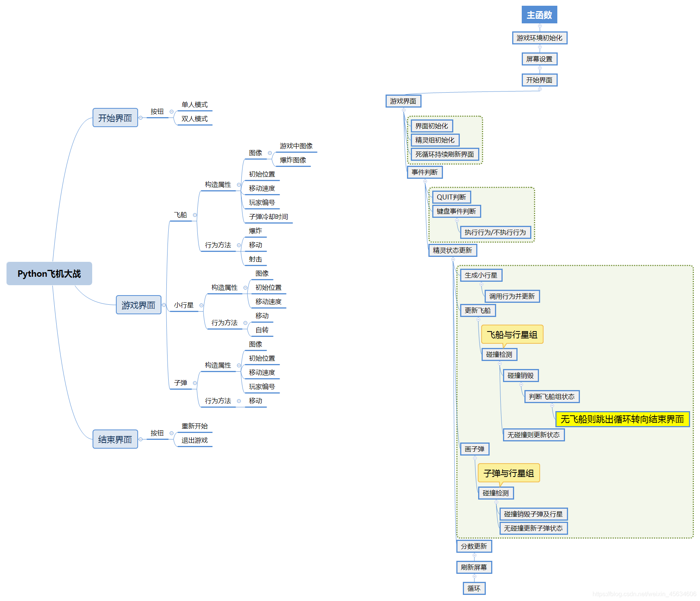The height and width of the screenshot is (601, 700).
Task: Select the 键盘事件判断 box
Action: (457, 211)
